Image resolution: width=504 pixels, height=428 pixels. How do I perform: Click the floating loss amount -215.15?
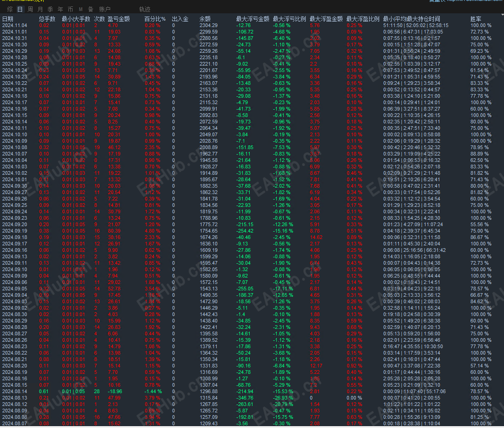pos(245,225)
